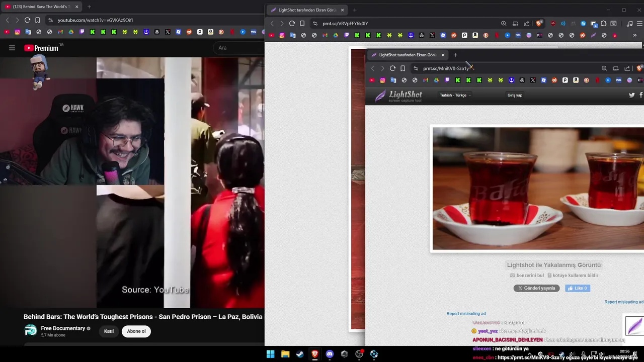Open Gmail bookmark in the YouTube window

click(x=60, y=32)
